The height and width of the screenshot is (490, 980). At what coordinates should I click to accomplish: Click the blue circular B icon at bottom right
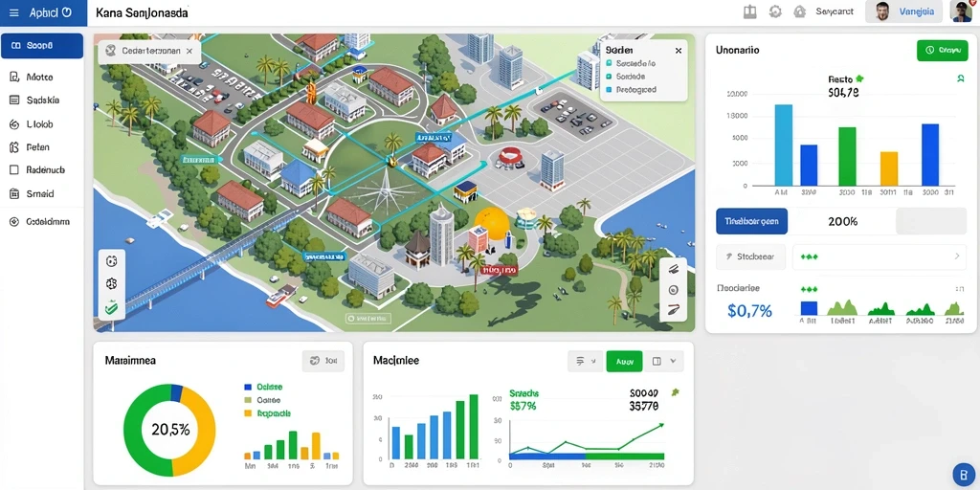click(x=963, y=474)
